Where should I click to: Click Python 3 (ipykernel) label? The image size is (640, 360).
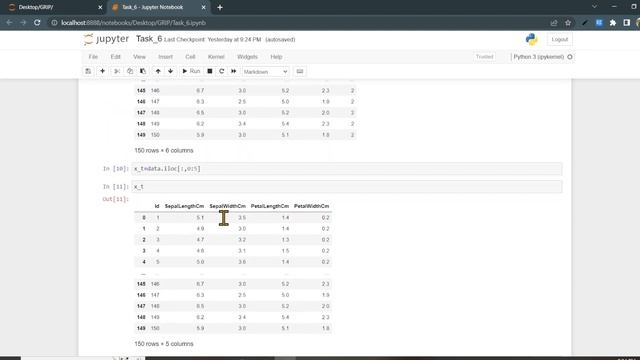click(538, 57)
